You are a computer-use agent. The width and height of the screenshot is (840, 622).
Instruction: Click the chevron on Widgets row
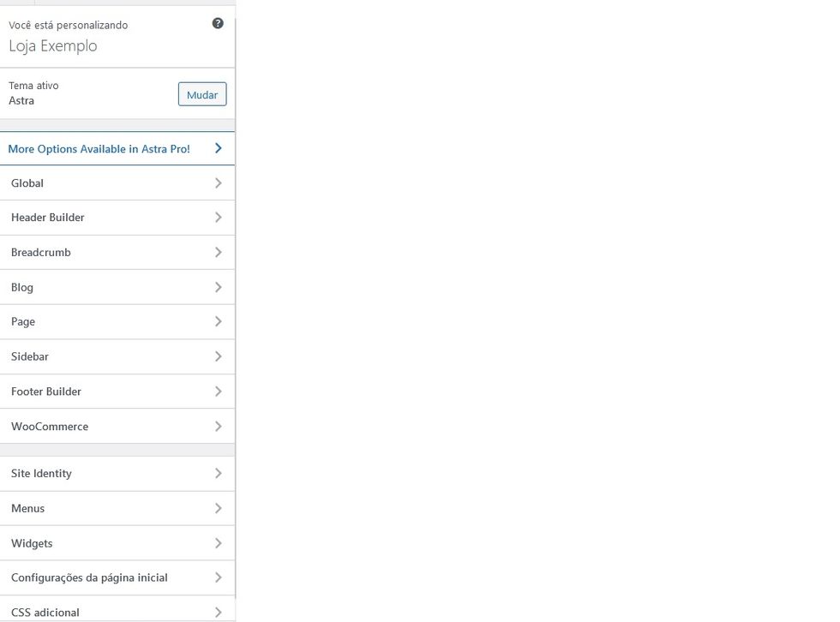[x=218, y=543]
